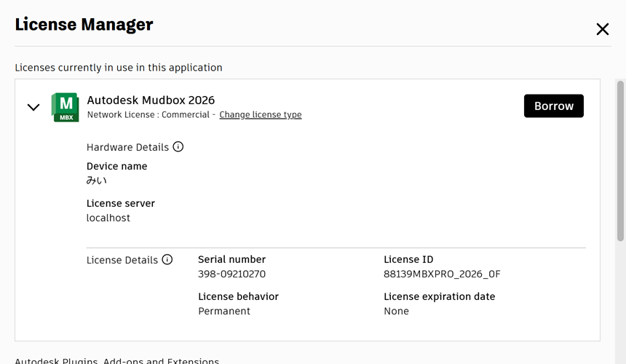Screen dimensions: 626x364
Task: Click the license server value localhost
Action: coord(108,218)
